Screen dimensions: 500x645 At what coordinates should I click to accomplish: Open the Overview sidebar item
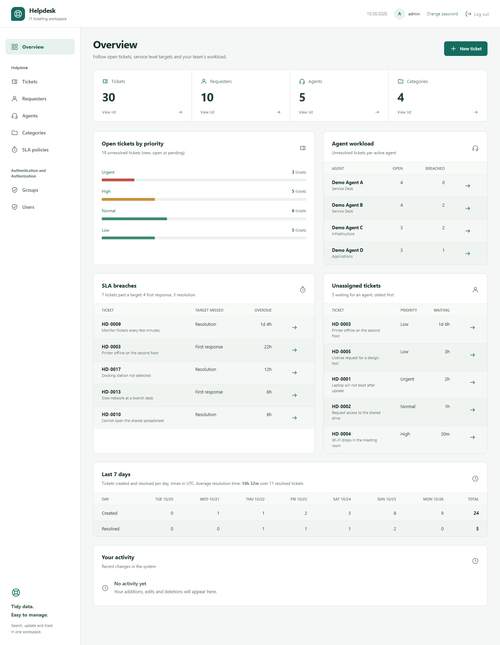(40, 47)
